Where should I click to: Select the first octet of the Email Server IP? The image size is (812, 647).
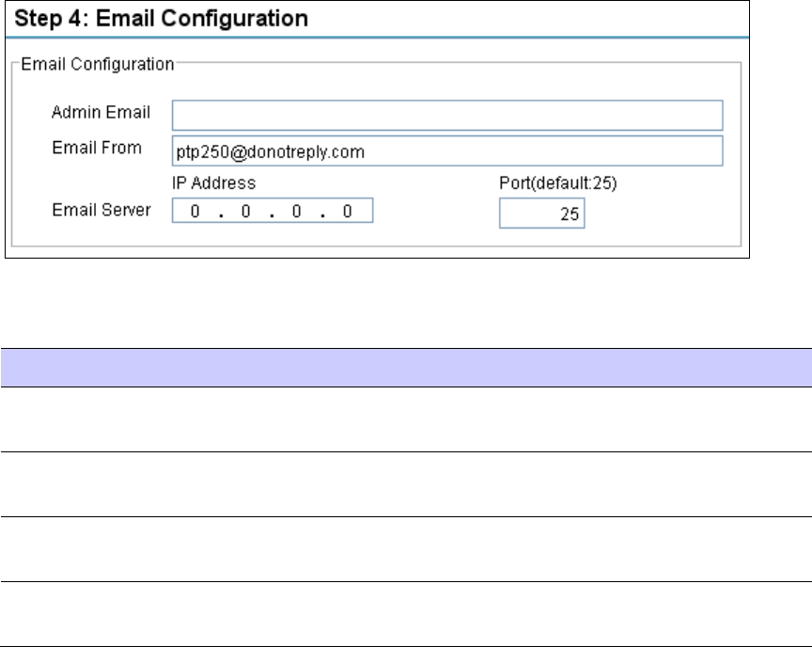click(195, 211)
